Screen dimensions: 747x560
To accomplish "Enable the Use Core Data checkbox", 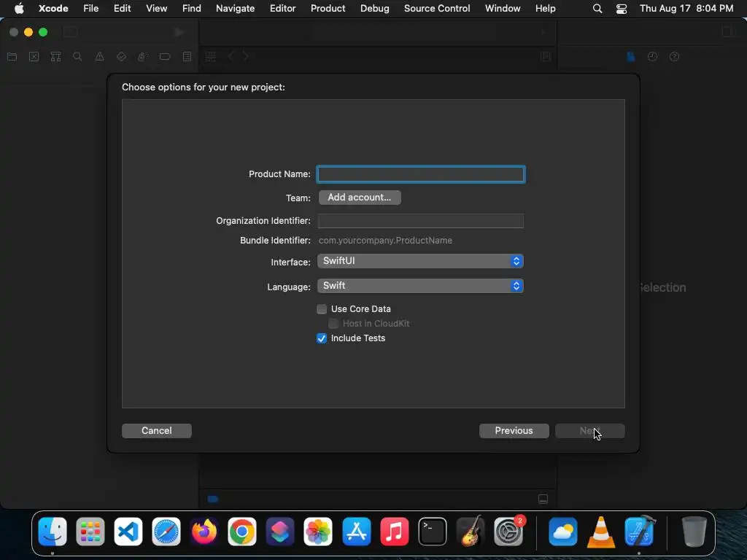I will click(x=322, y=309).
